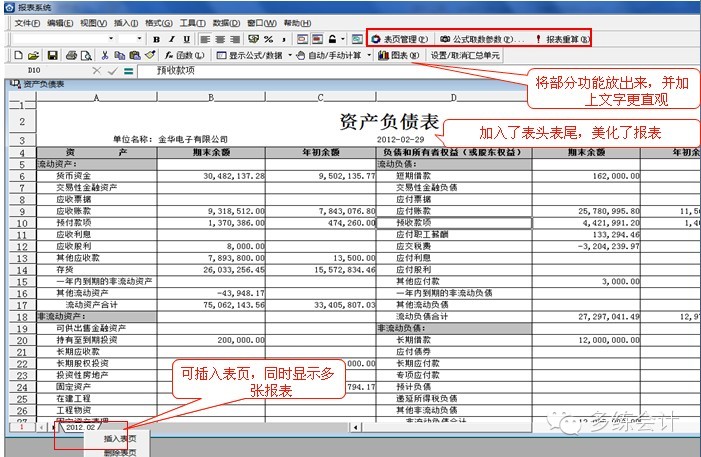Click the red cell-frame icon before the padlock

[317, 39]
